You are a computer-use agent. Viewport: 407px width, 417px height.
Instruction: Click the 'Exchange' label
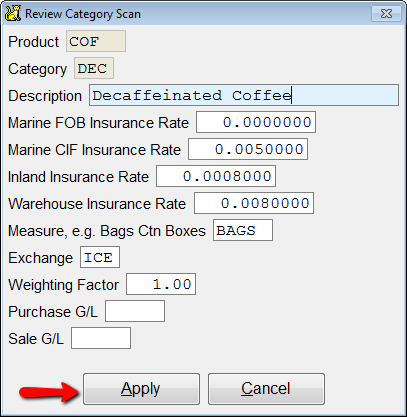coord(41,258)
